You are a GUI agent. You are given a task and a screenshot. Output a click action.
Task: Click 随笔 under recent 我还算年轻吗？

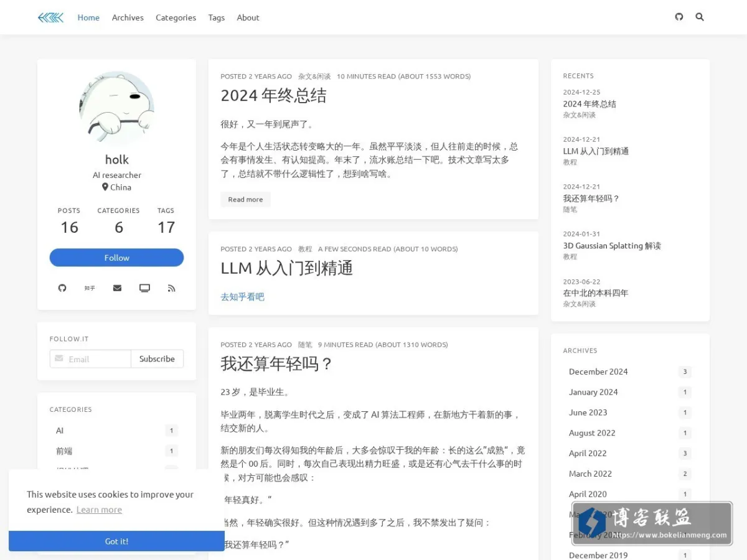[570, 210]
